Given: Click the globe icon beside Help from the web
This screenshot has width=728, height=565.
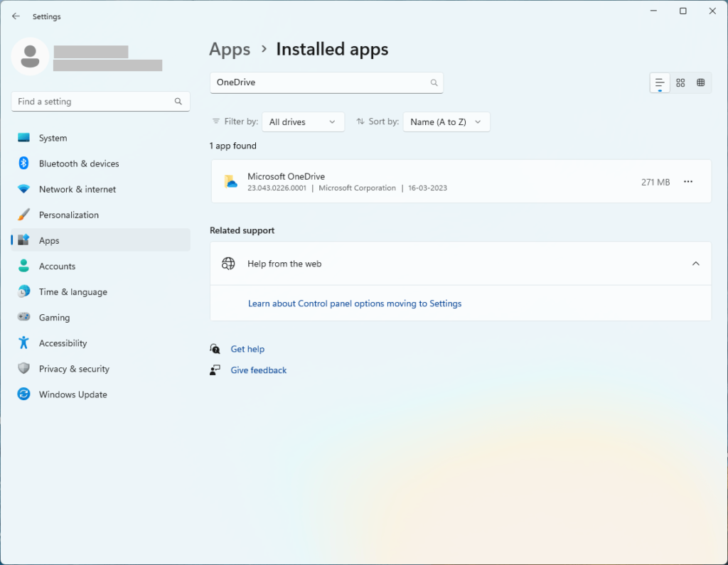Looking at the screenshot, I should [x=228, y=264].
